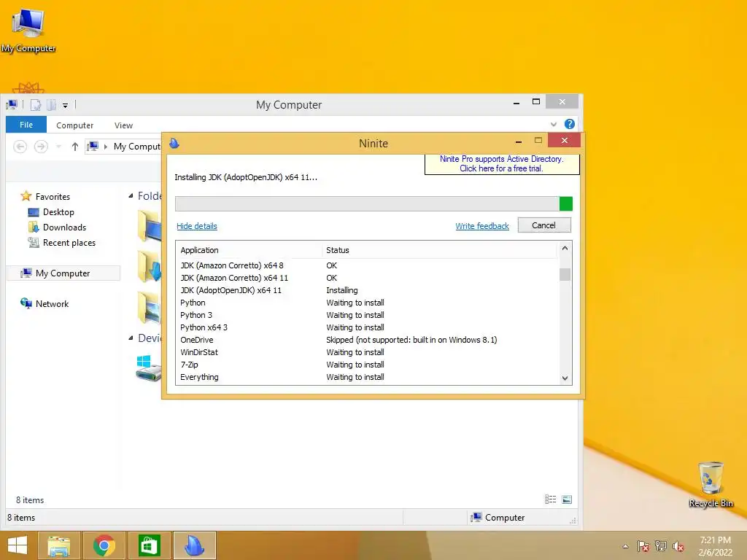Launch Google Chrome from the taskbar

(x=104, y=545)
